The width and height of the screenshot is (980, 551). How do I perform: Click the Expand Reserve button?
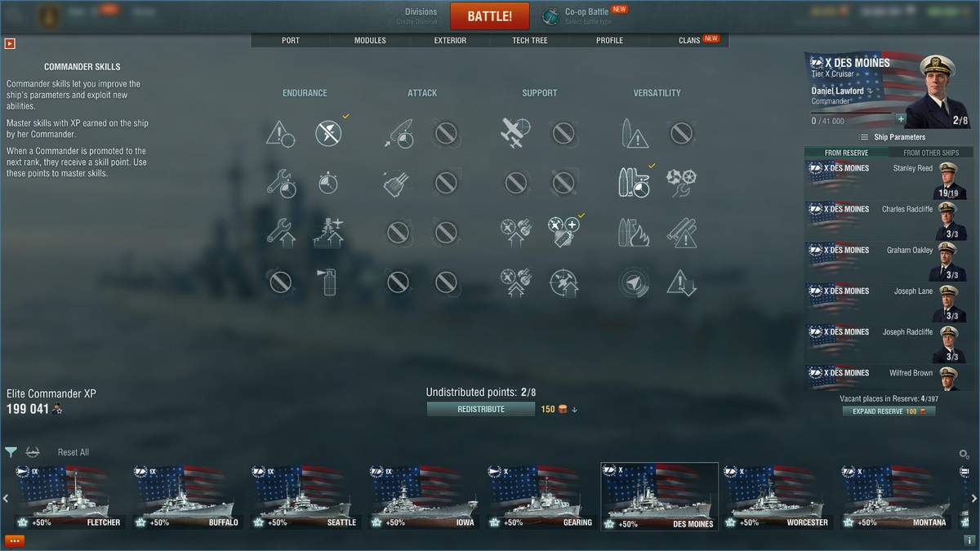[889, 411]
